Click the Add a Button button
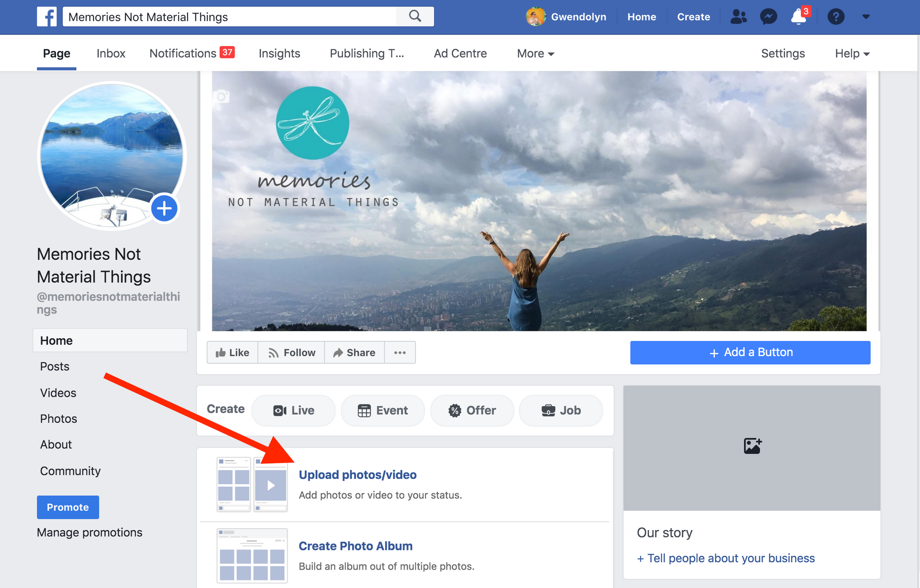 (x=750, y=352)
